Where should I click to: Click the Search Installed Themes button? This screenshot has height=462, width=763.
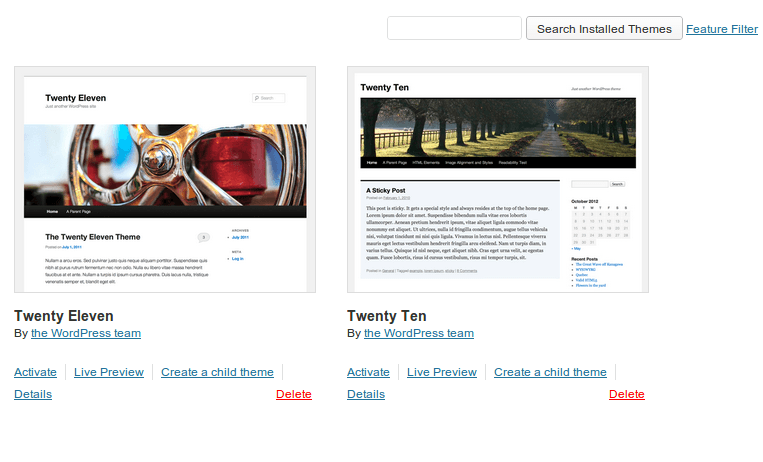(604, 28)
